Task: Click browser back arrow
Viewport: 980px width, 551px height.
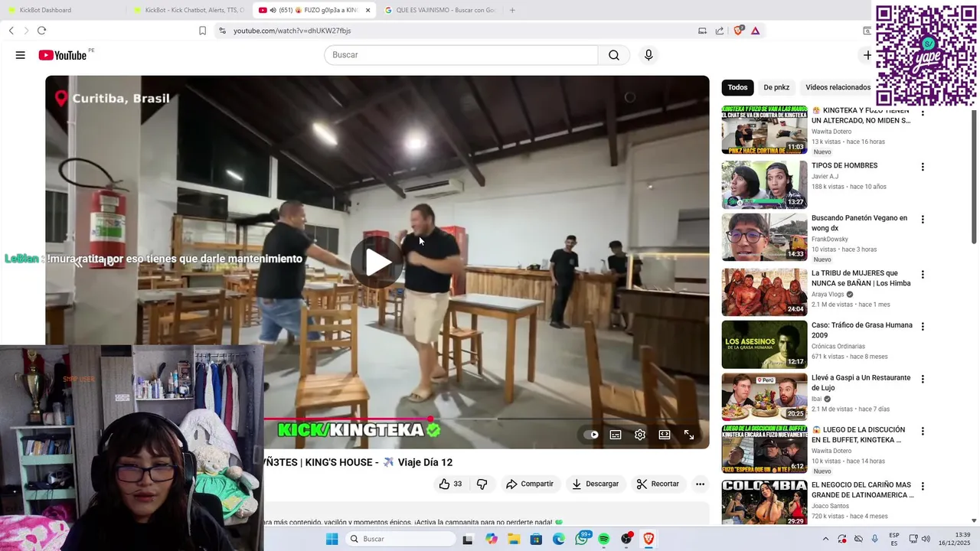Action: pyautogui.click(x=11, y=31)
